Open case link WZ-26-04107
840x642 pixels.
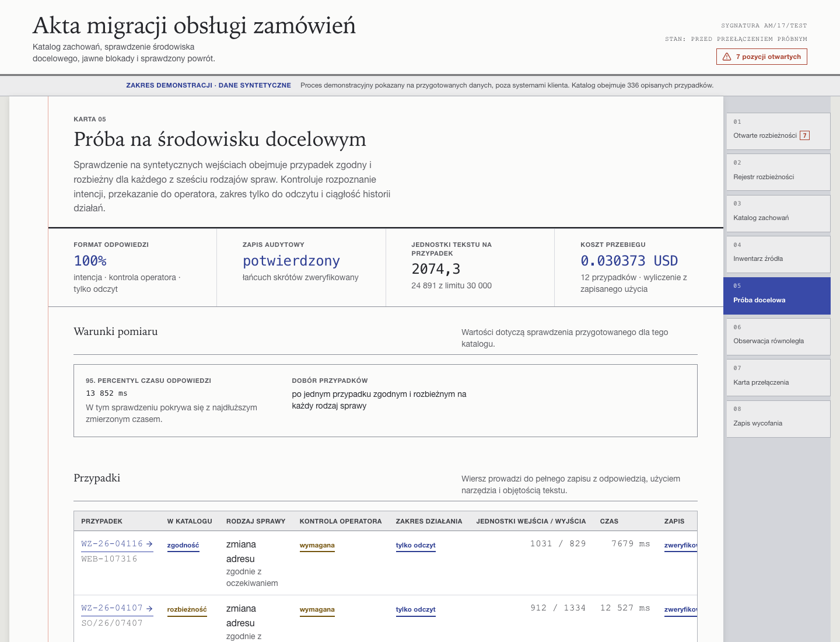tap(117, 608)
